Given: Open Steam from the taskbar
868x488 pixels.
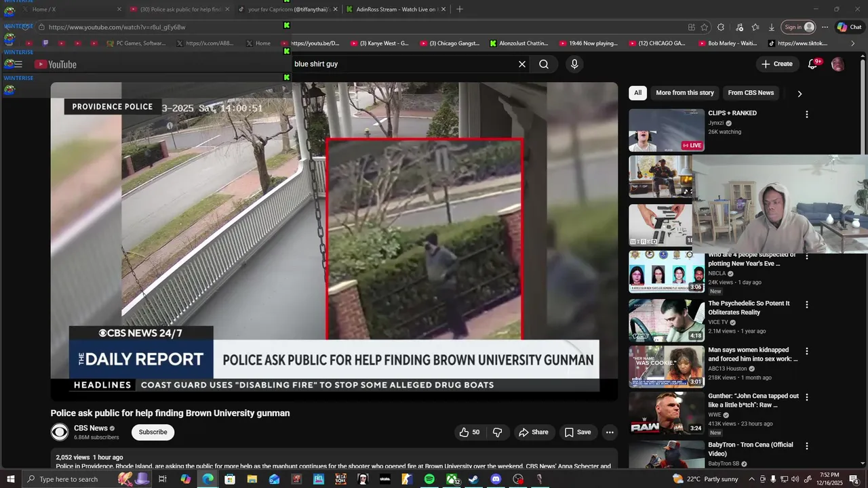Looking at the screenshot, I should point(473,479).
